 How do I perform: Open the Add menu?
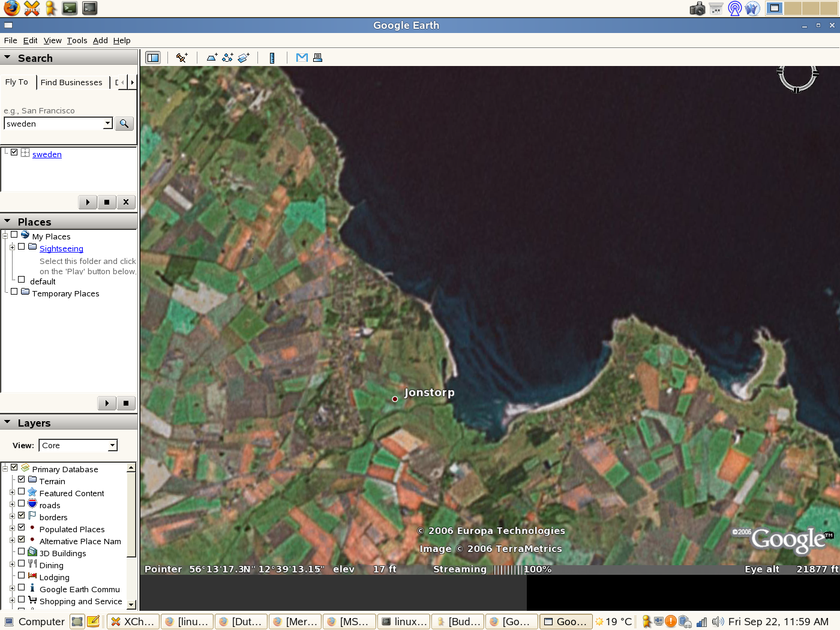pyautogui.click(x=101, y=40)
